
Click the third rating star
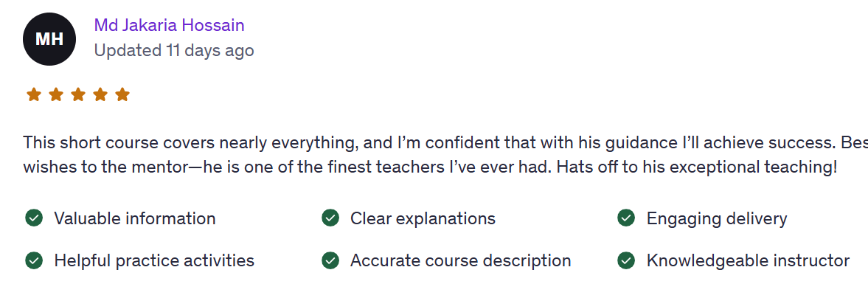pos(78,94)
